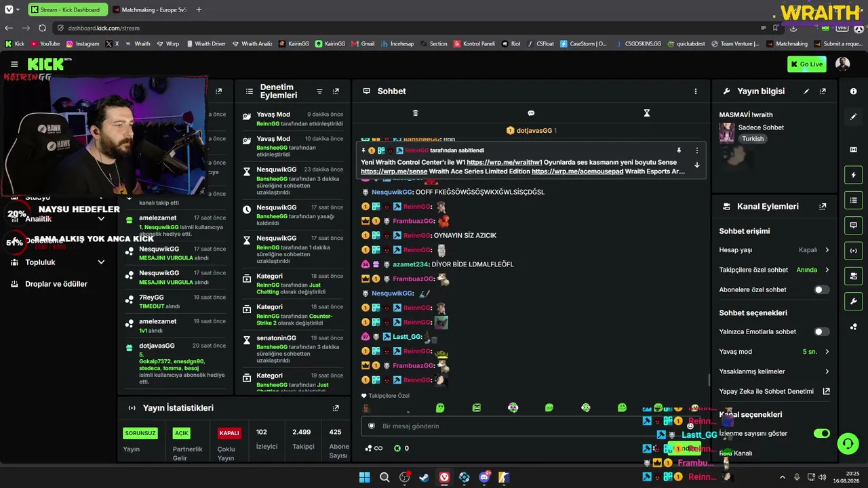Click the Turkish language tag in Yayın bilgisi
The height and width of the screenshot is (488, 868).
pyautogui.click(x=753, y=139)
